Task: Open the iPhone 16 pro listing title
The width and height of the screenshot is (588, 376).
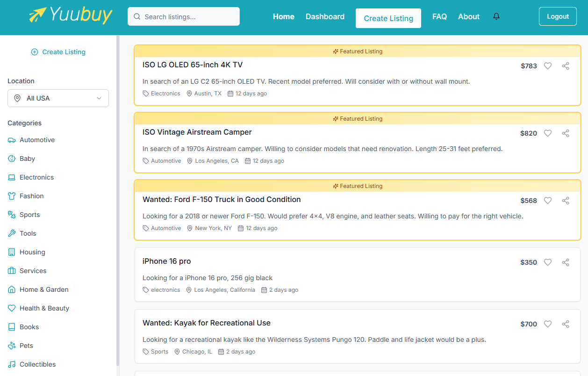Action: 167,261
